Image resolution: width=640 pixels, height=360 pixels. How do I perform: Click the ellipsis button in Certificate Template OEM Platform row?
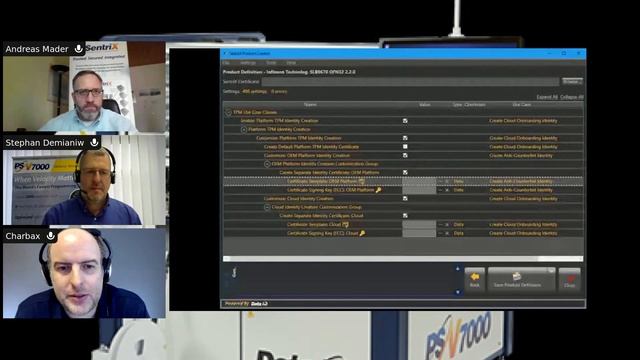coord(440,181)
